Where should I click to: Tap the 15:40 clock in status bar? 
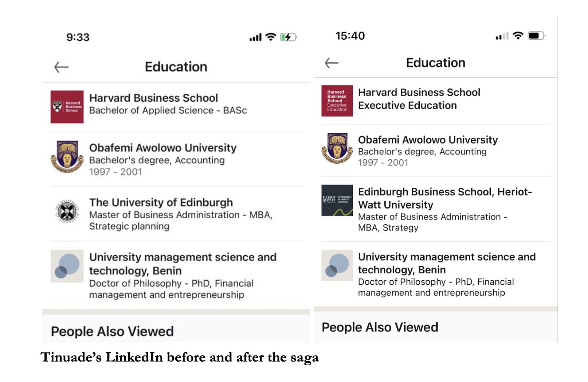(350, 36)
